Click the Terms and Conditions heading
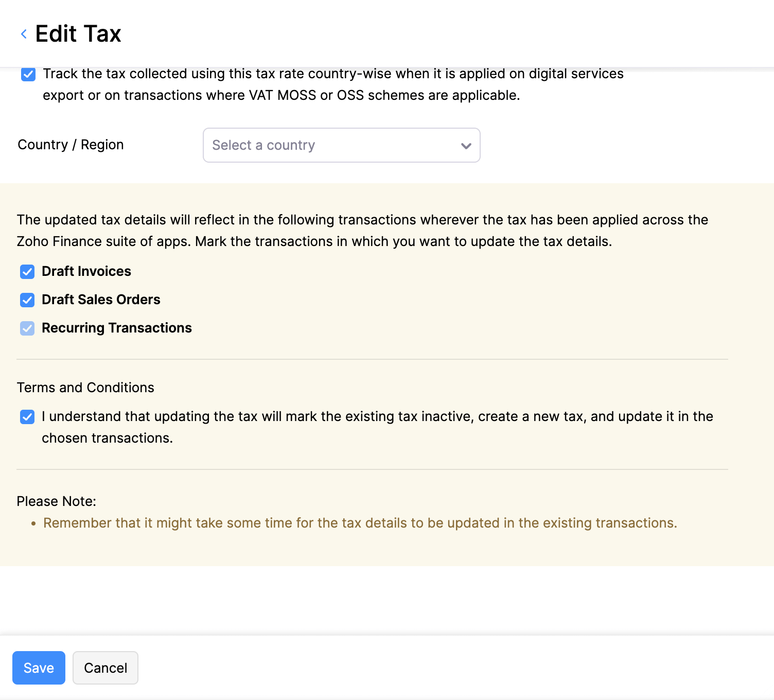This screenshot has height=700, width=774. pyautogui.click(x=85, y=388)
